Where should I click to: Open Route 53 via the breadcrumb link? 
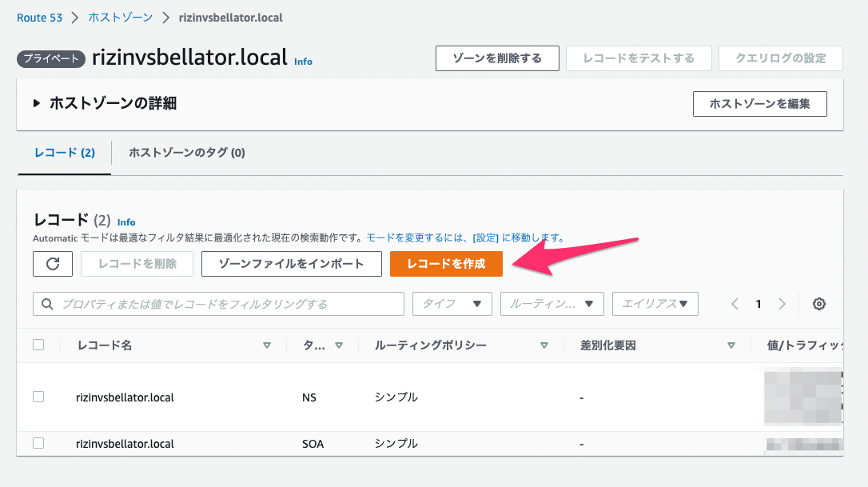[40, 17]
